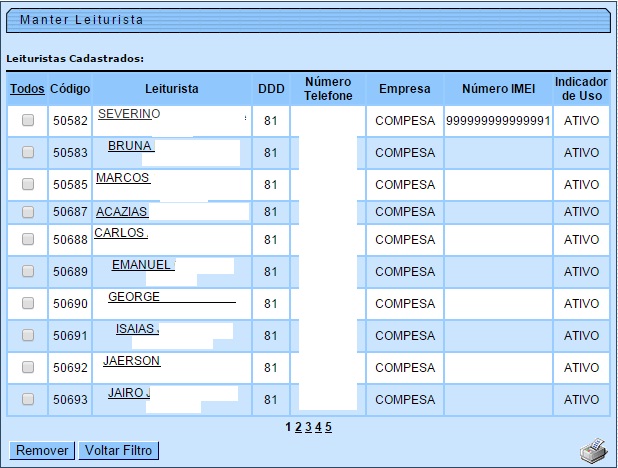Check the box for code 50582
This screenshot has width=618, height=468.
(28, 121)
